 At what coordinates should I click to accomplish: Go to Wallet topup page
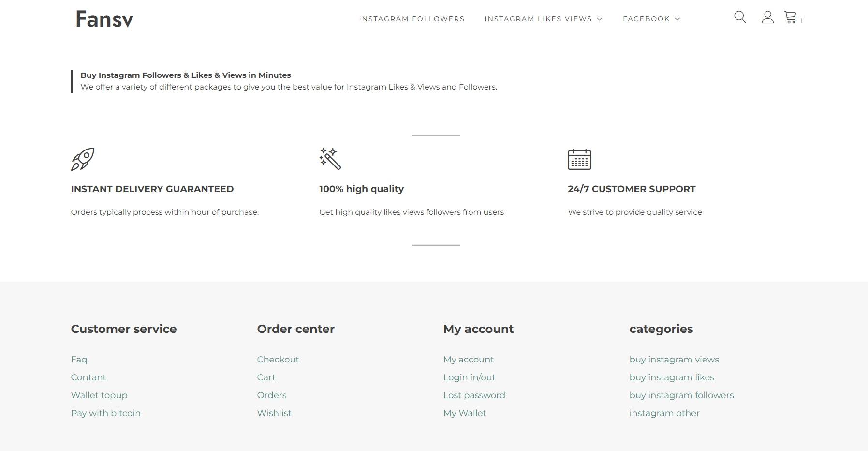[x=99, y=395]
